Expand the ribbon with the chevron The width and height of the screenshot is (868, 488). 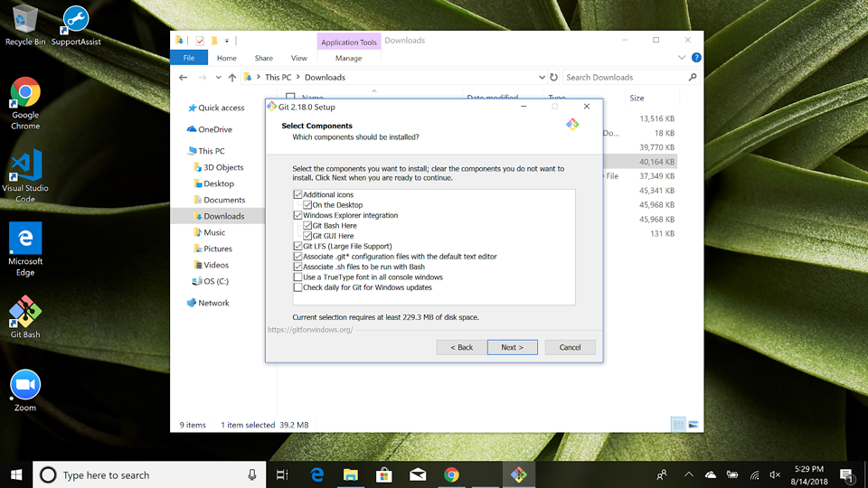click(x=682, y=58)
